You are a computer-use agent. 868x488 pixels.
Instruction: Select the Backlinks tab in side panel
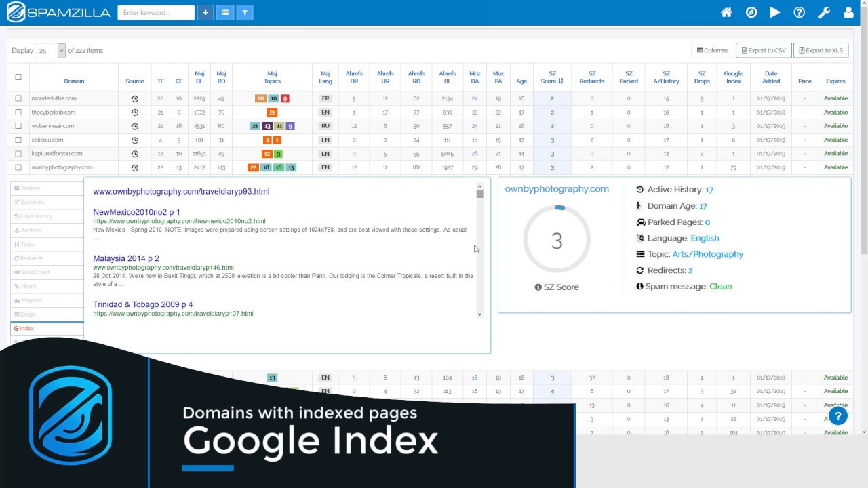47,202
